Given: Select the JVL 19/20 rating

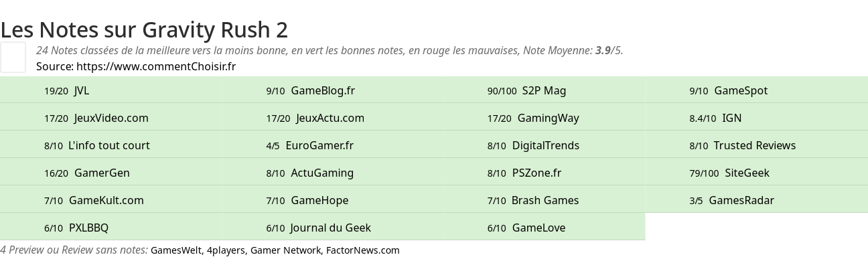Looking at the screenshot, I should [x=111, y=90].
